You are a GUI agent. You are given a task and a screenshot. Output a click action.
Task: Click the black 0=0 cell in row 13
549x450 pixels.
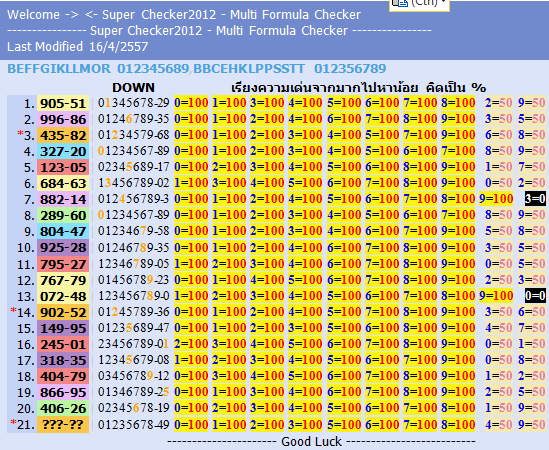[x=535, y=296]
